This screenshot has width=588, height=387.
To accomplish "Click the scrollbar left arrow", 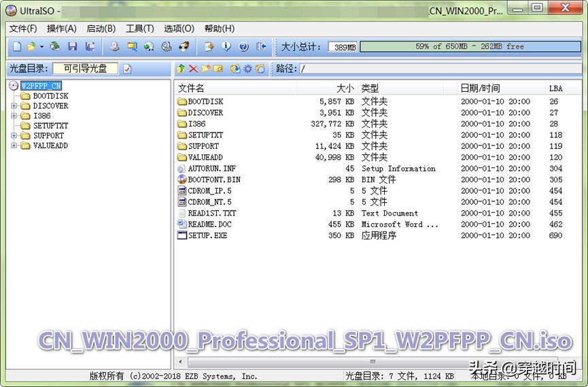I will click(x=181, y=362).
